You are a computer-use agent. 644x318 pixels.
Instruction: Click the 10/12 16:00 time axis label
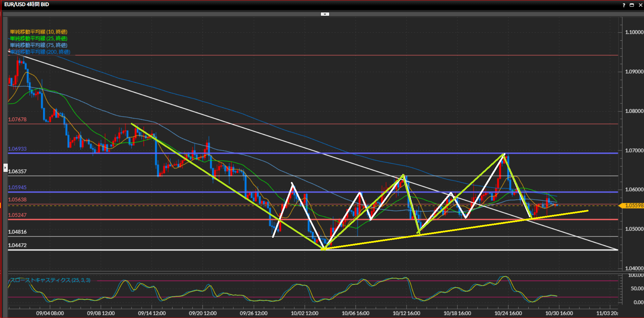[x=406, y=313]
